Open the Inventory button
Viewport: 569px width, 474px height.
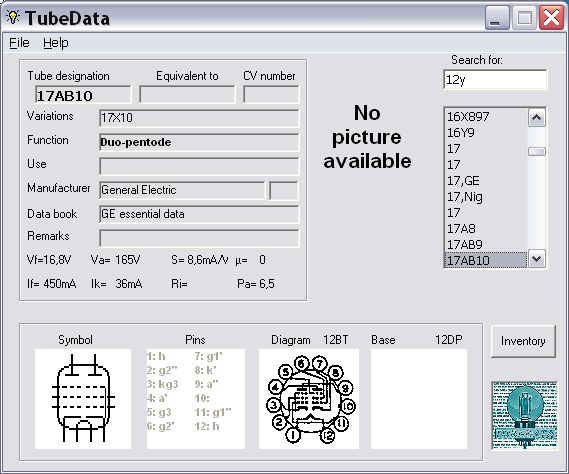coord(523,341)
